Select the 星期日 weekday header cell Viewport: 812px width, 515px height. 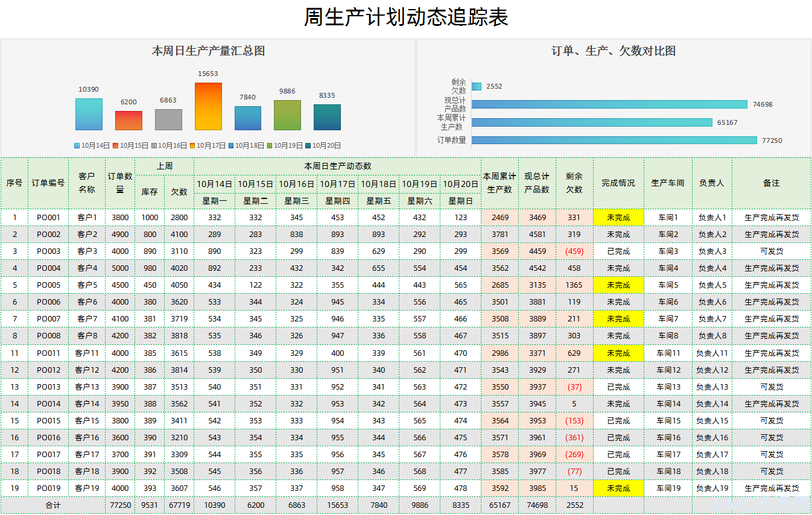click(460, 201)
